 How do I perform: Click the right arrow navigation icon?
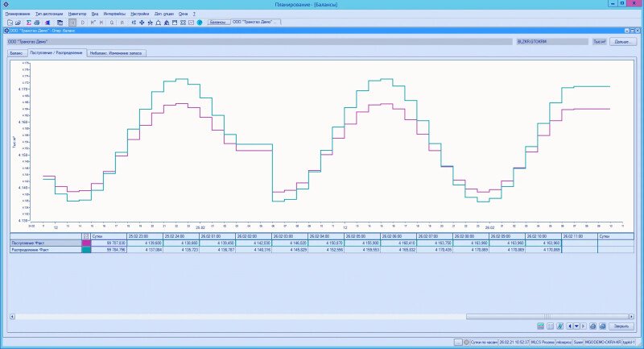click(582, 326)
